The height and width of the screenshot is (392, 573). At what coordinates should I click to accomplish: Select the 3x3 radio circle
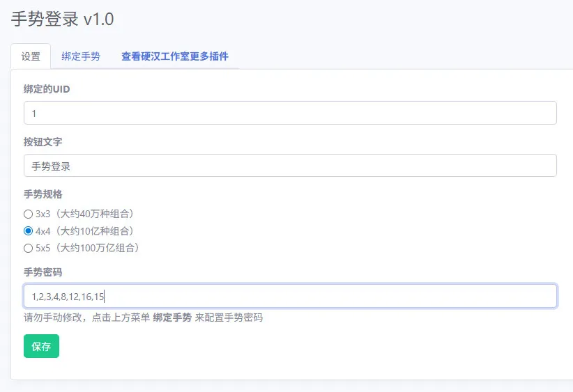click(28, 214)
